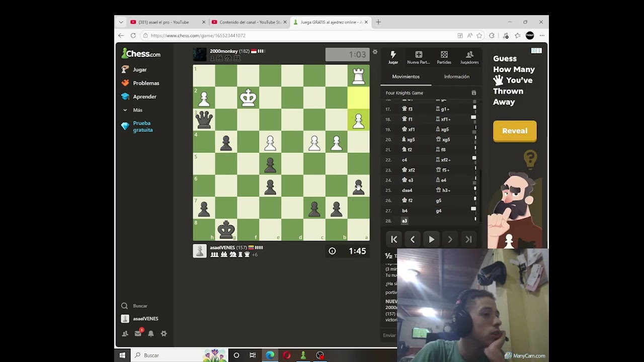Open notifications bell icon in sidebar
This screenshot has height=362, width=644.
150,333
